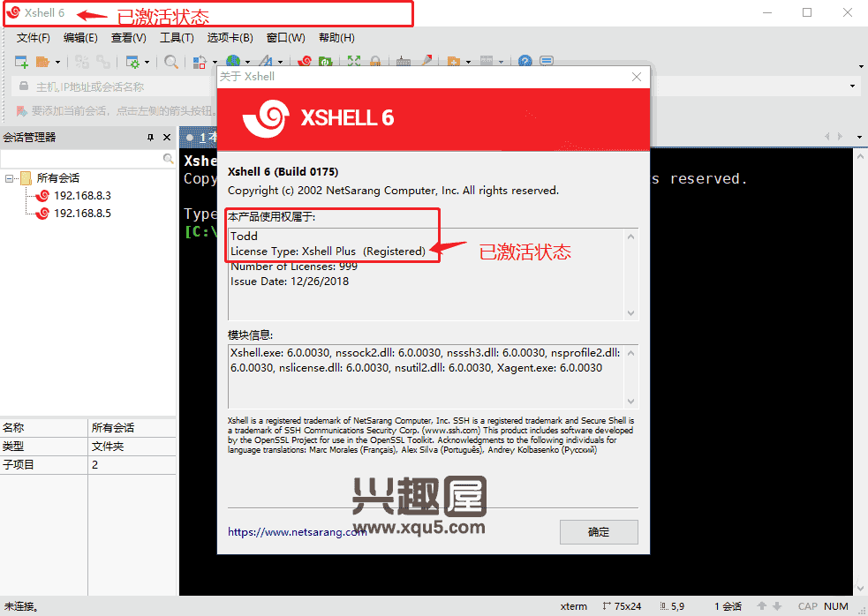
Task: Open the 窗口(W) menu
Action: (285, 38)
